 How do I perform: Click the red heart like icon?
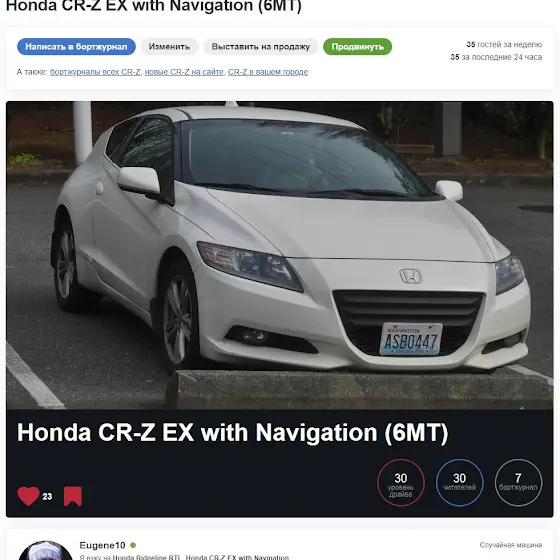click(x=28, y=496)
